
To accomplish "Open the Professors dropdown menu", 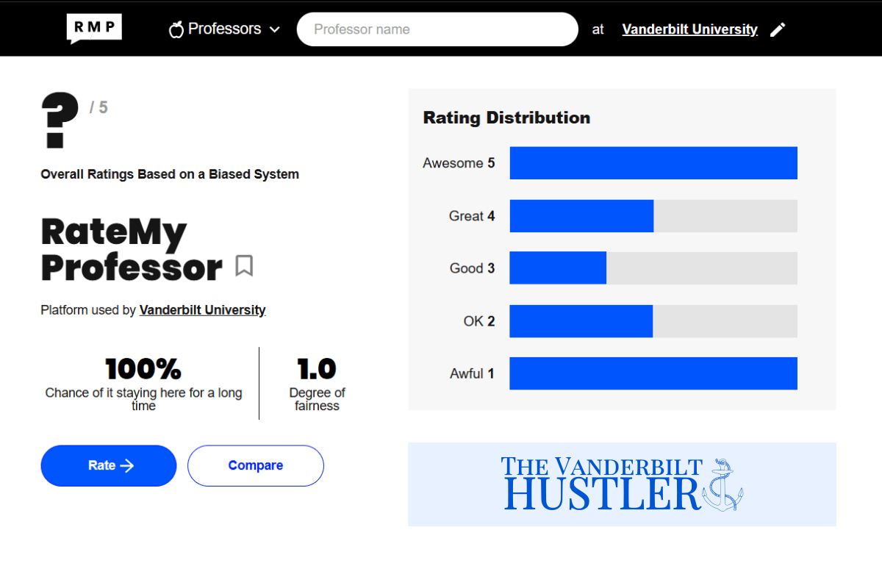I will click(225, 29).
